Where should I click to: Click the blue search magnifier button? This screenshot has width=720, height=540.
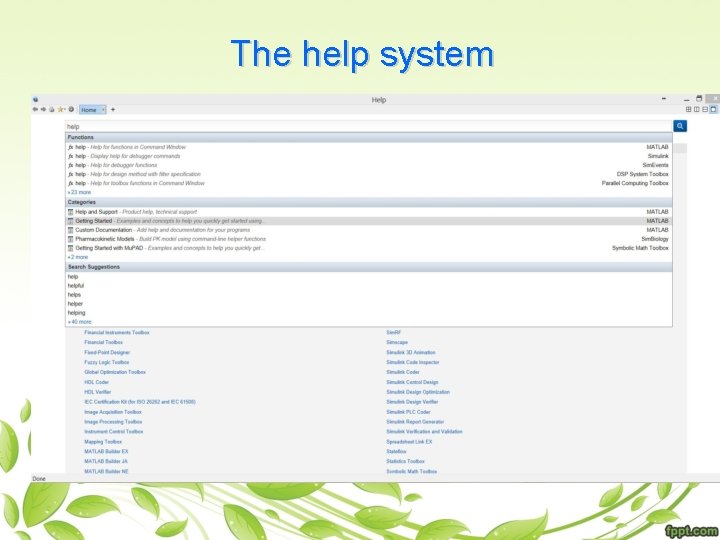[680, 126]
